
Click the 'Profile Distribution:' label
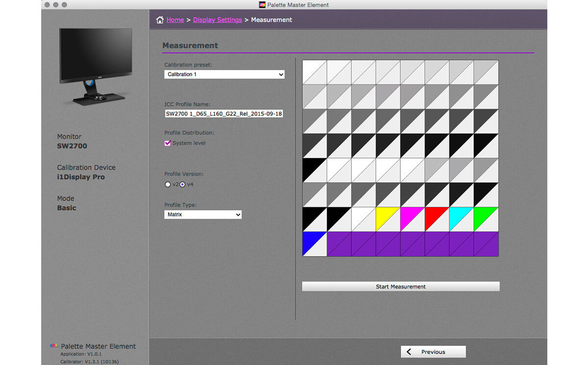click(x=189, y=133)
